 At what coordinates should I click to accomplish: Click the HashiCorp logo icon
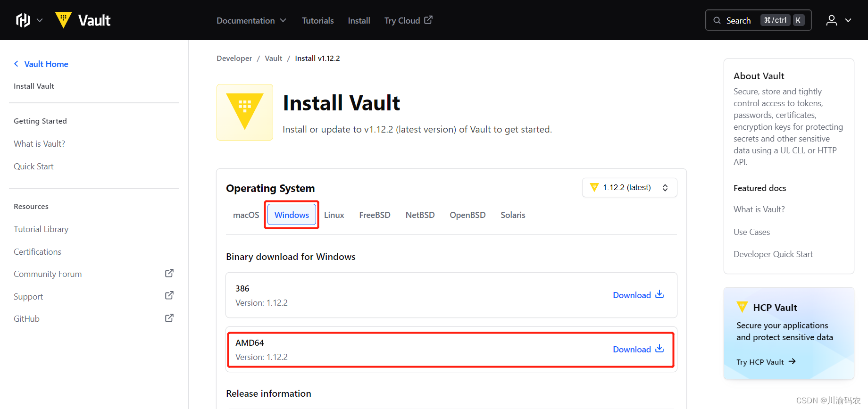tap(23, 20)
